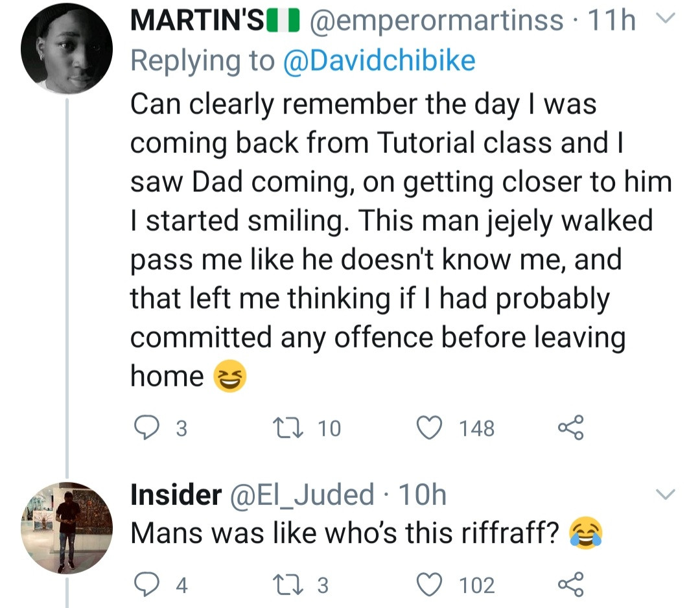Open @El_Juded handle

click(x=301, y=496)
